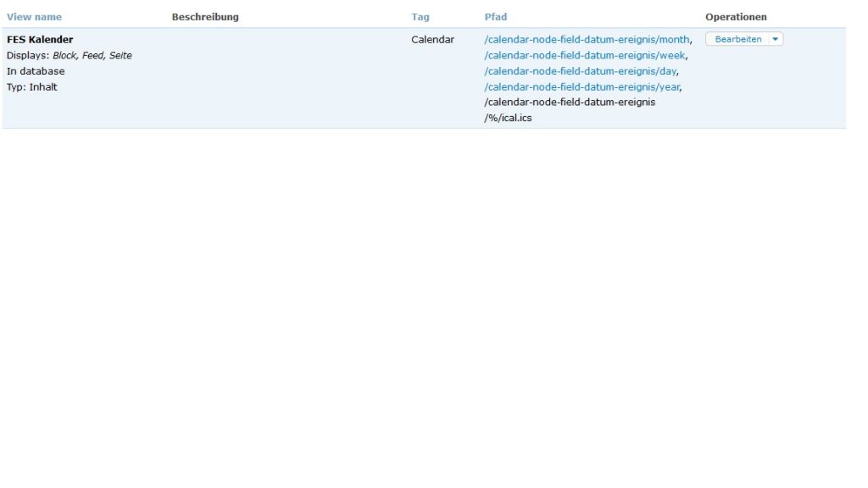Open the calendar week path link
868x488 pixels.
click(x=585, y=56)
